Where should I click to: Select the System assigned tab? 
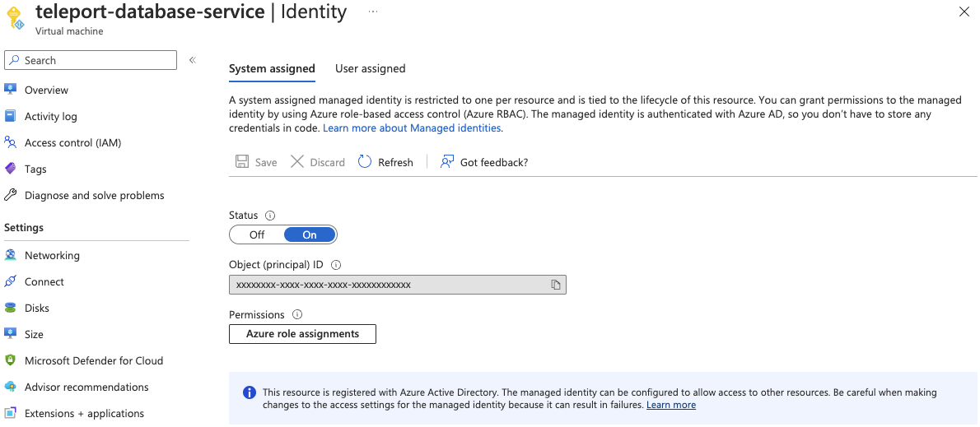click(x=272, y=68)
